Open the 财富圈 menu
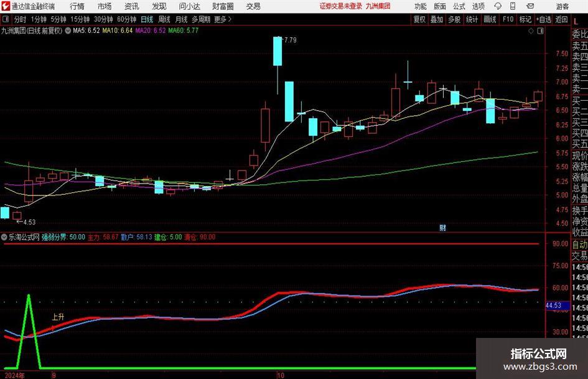Viewport: 588px width, 379px height. pos(223,6)
